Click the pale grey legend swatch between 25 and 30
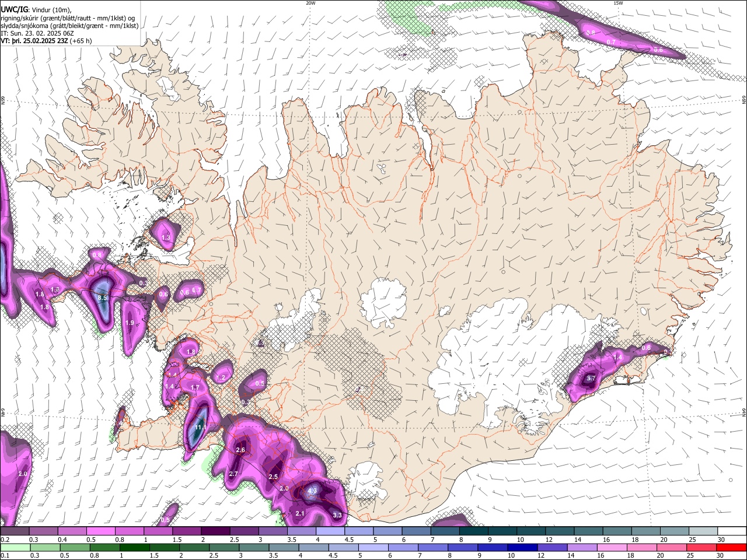The height and width of the screenshot is (560, 747). 703,531
